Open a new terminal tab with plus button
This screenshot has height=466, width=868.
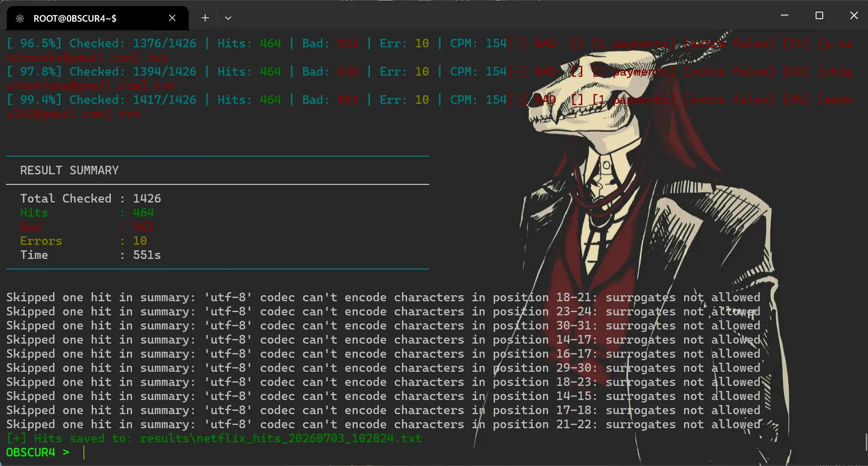pyautogui.click(x=205, y=18)
